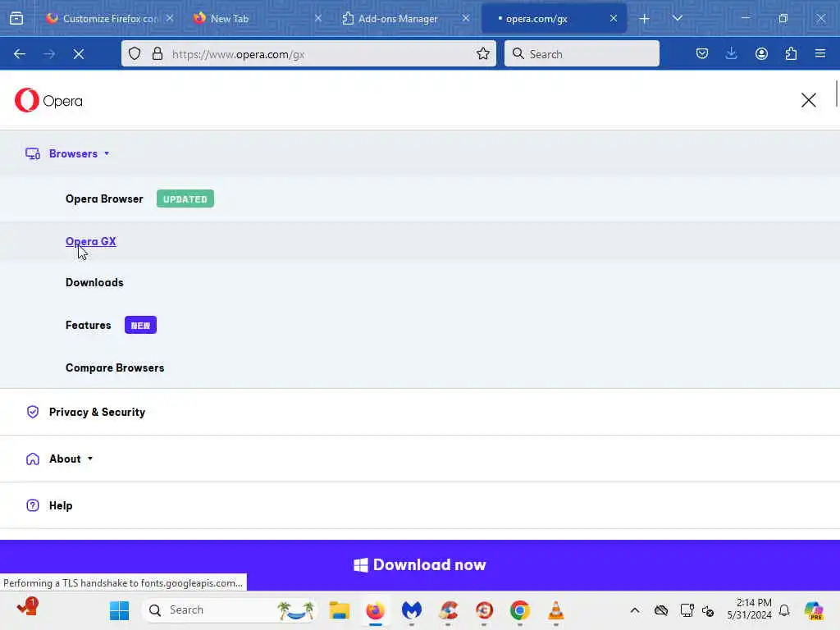Open the Firefox downloads panel
Viewport: 840px width, 630px height.
[x=731, y=53]
